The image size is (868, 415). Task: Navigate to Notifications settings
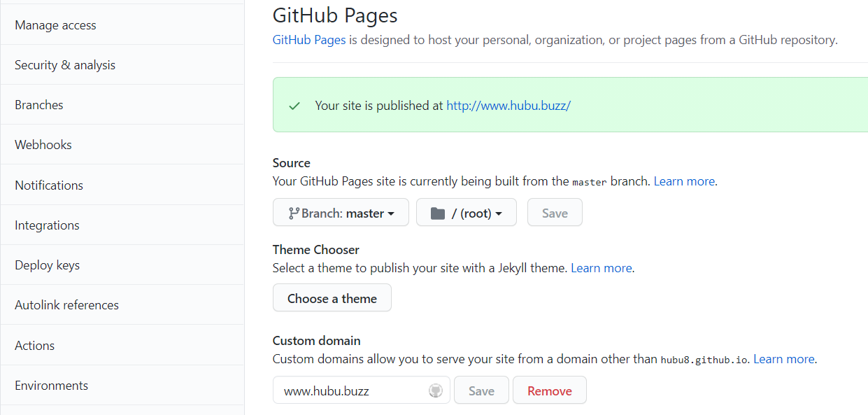(x=49, y=185)
